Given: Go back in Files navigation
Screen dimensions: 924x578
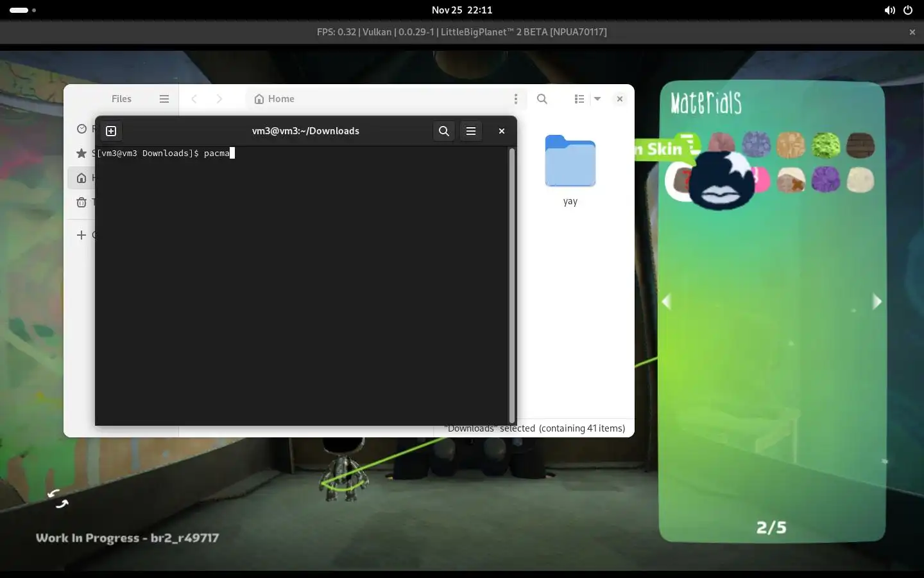Looking at the screenshot, I should (x=194, y=99).
